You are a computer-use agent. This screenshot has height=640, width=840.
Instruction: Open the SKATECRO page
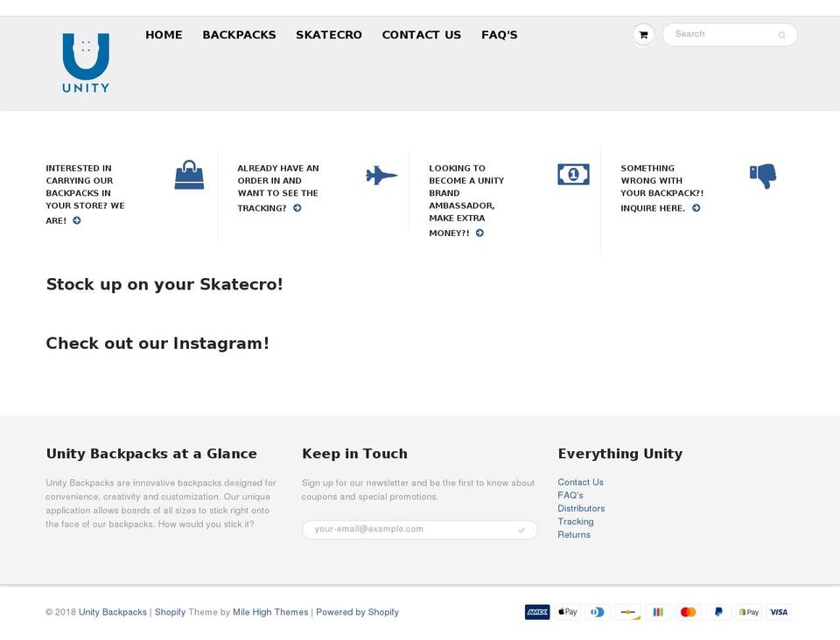[x=329, y=35]
